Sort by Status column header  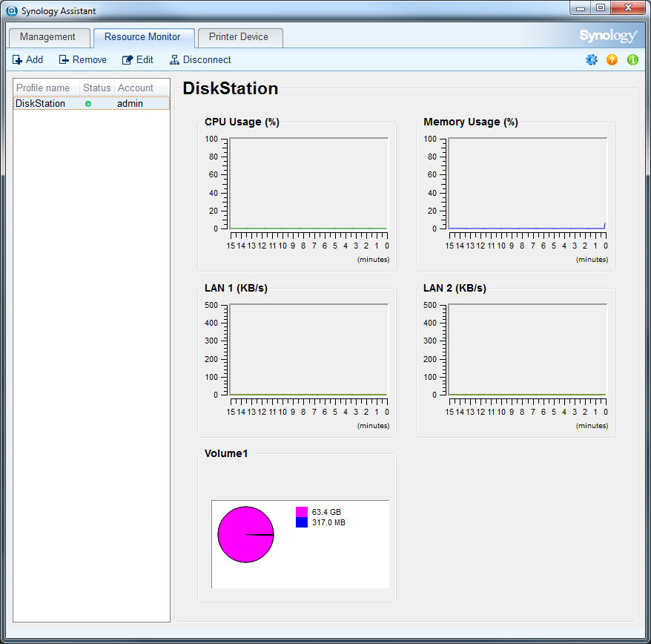pos(96,88)
